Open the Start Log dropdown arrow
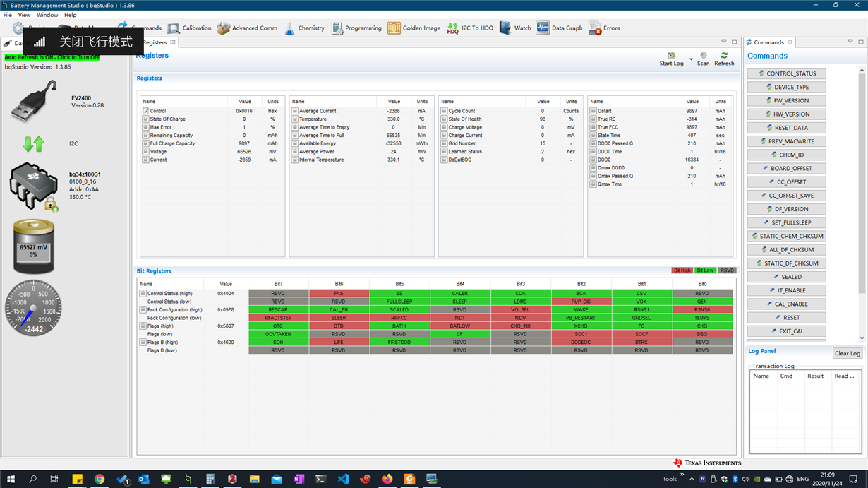 tap(691, 59)
